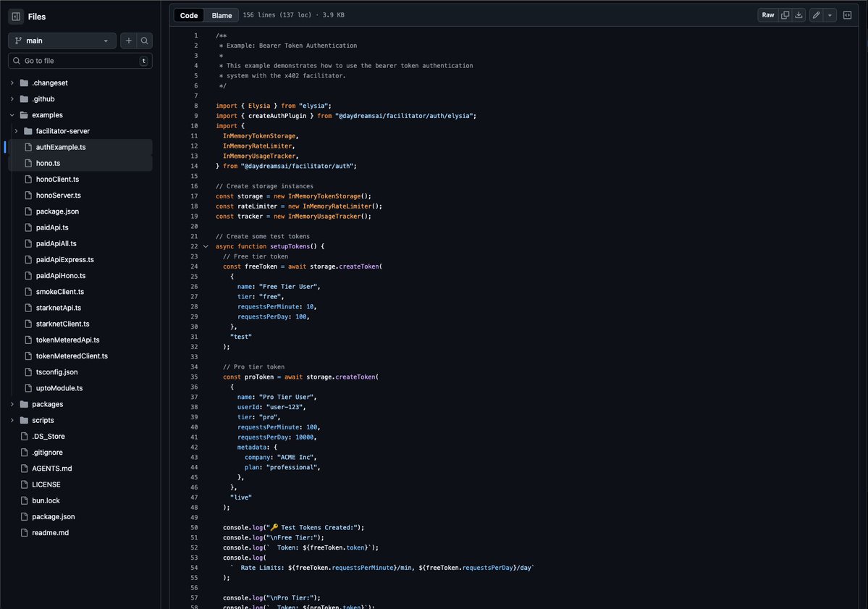Open the .github folder
This screenshot has width=868, height=609.
[x=43, y=99]
